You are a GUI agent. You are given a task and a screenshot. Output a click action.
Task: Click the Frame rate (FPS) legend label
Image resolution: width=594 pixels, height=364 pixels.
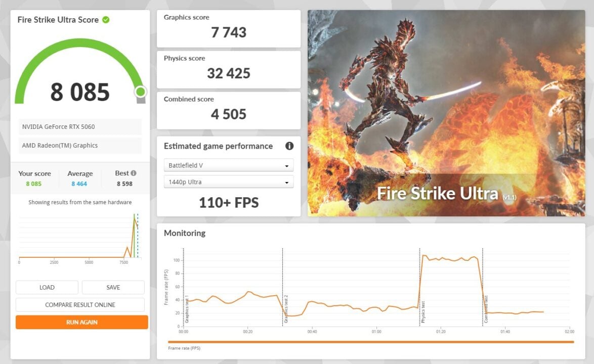point(184,348)
